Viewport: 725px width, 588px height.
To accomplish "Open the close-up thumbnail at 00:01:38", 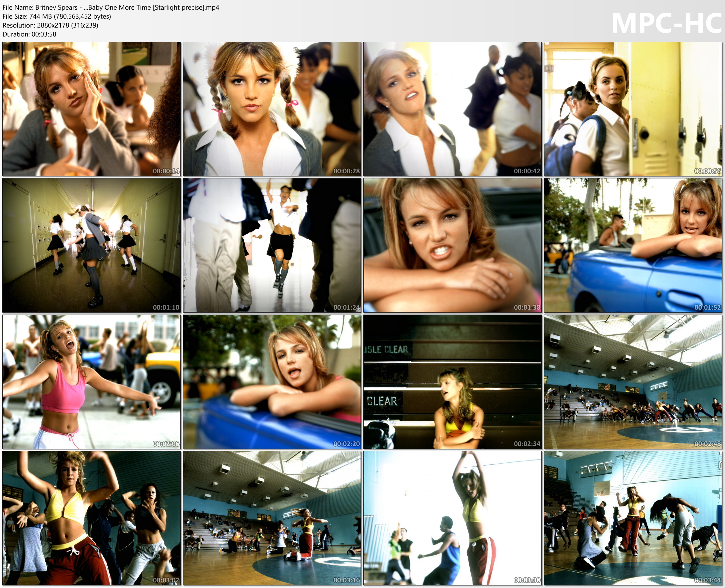I will pyautogui.click(x=453, y=245).
